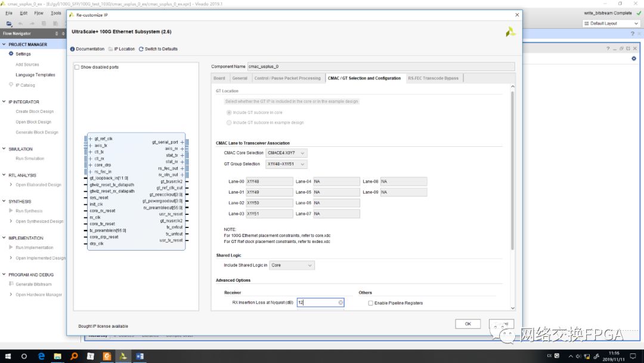Viewport: 644px width, 363px height.
Task: Open the IP Location folder icon
Action: [x=110, y=49]
